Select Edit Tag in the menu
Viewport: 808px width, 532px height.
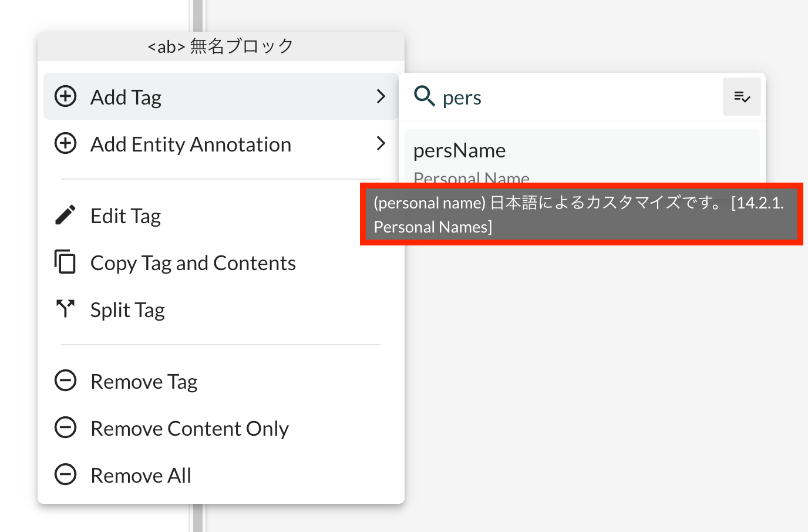(x=221, y=216)
